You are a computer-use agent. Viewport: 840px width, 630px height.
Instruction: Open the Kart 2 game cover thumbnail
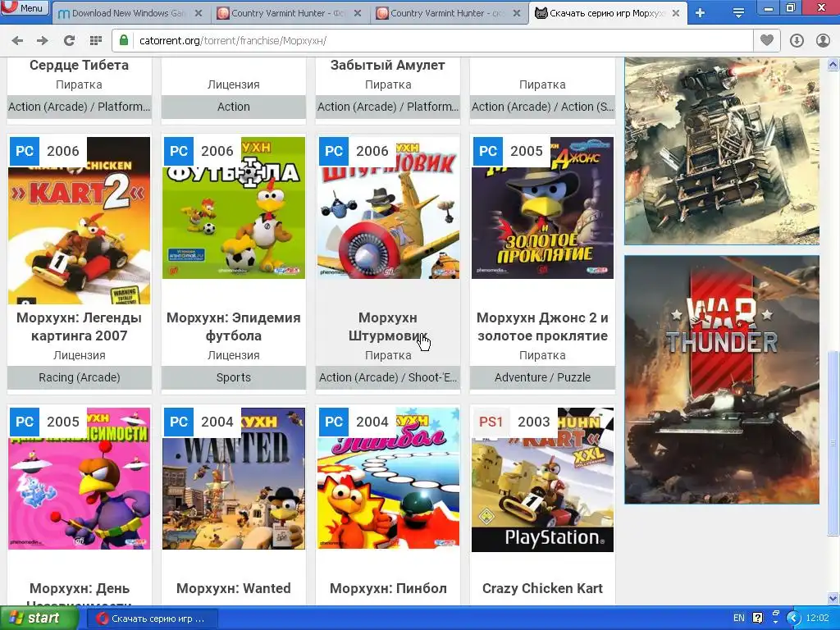click(80, 220)
